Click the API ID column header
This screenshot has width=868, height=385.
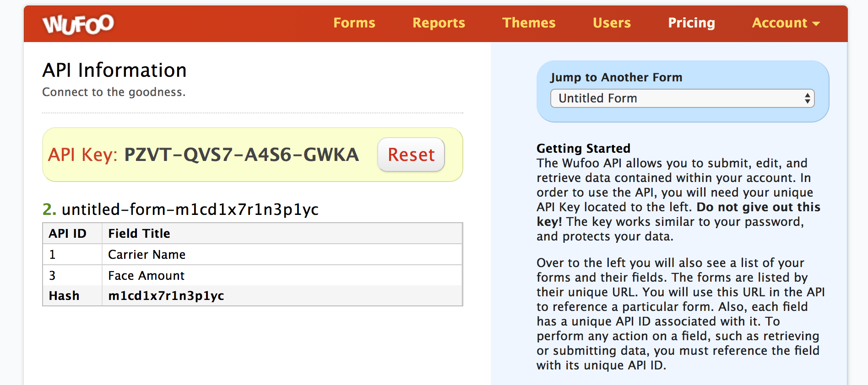tap(72, 233)
